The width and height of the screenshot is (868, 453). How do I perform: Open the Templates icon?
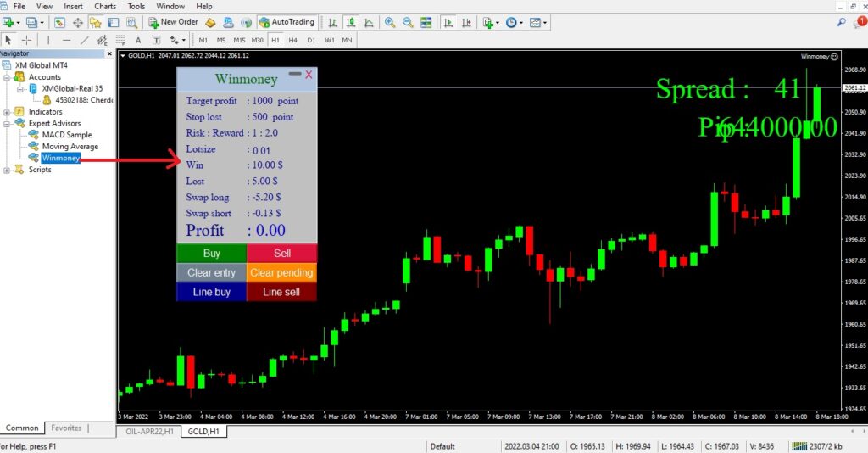tap(535, 22)
